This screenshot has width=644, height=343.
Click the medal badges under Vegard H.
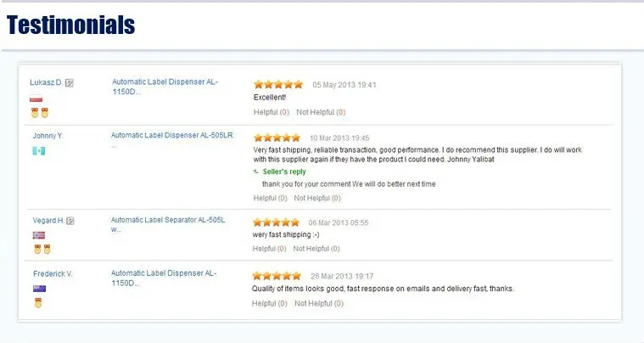(42, 250)
